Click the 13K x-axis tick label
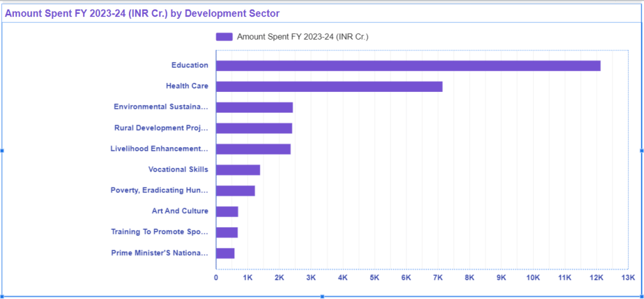This screenshot has width=644, height=299. coord(628,278)
